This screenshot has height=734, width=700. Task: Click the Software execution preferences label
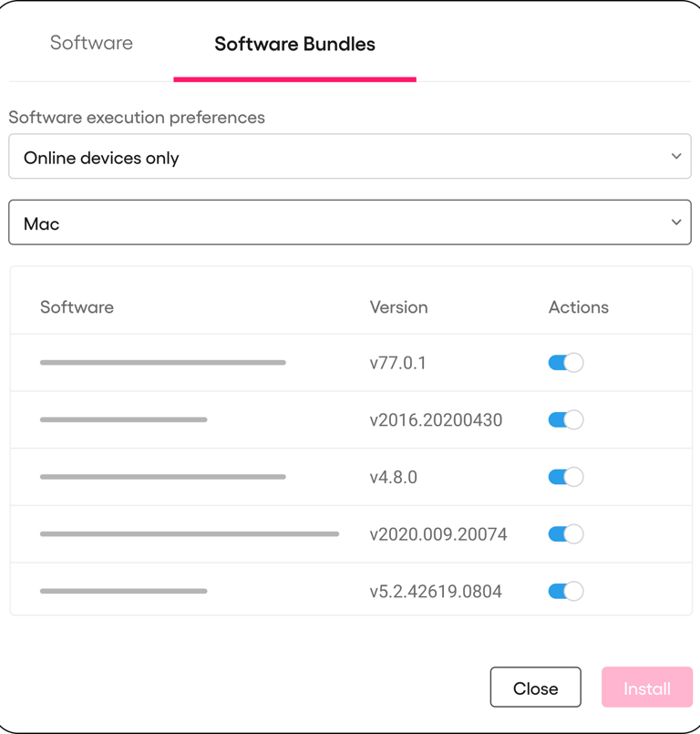137,118
